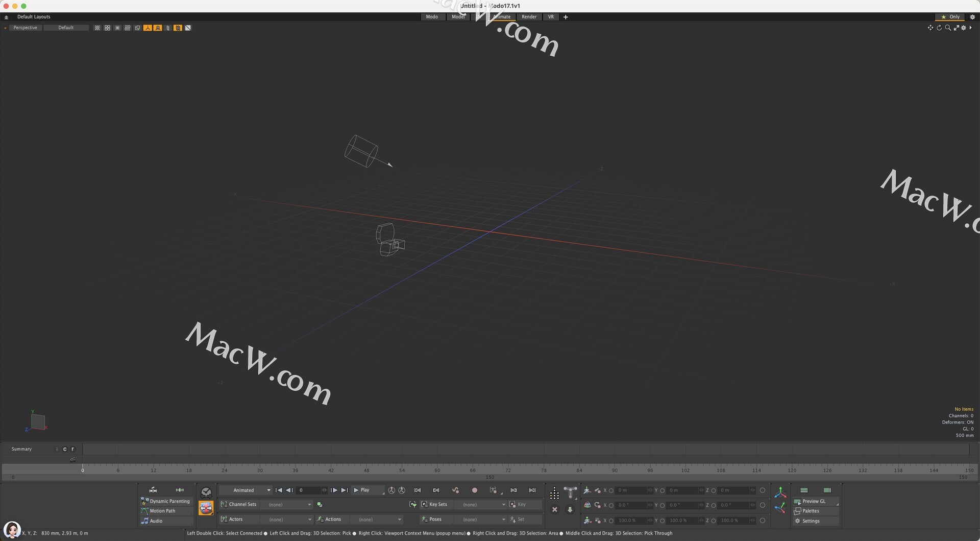
Task: Click the viewport rotate icon
Action: [939, 28]
